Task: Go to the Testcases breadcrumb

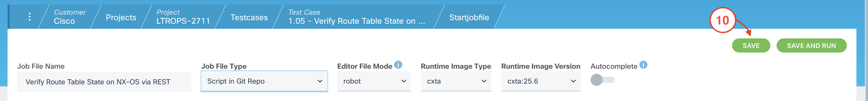Action: tap(249, 17)
